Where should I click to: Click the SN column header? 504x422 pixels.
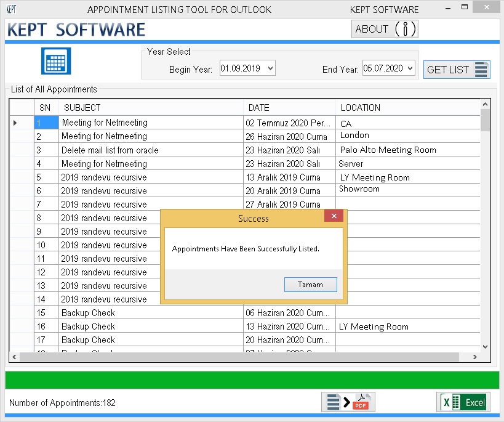point(46,108)
